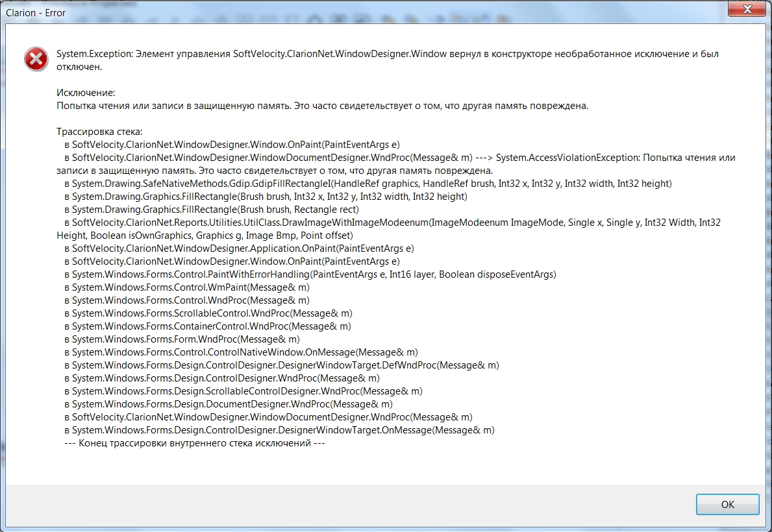Select the System.Exception message first line
Viewport: 772px width, 532px height.
coord(387,54)
